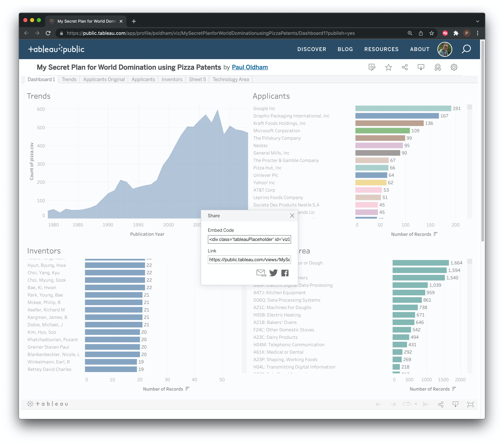The width and height of the screenshot is (504, 444).
Task: Open the profile avatar menu
Action: [445, 49]
